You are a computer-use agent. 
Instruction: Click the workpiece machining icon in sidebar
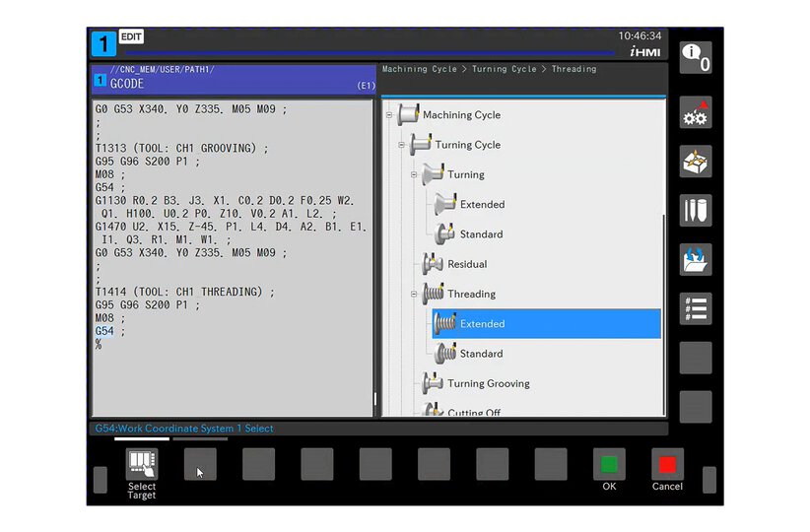[695, 162]
